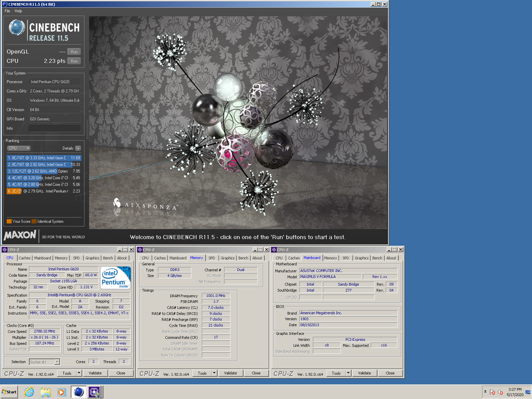Run the CPU benchmark
This screenshot has height=399, width=532.
tap(74, 61)
